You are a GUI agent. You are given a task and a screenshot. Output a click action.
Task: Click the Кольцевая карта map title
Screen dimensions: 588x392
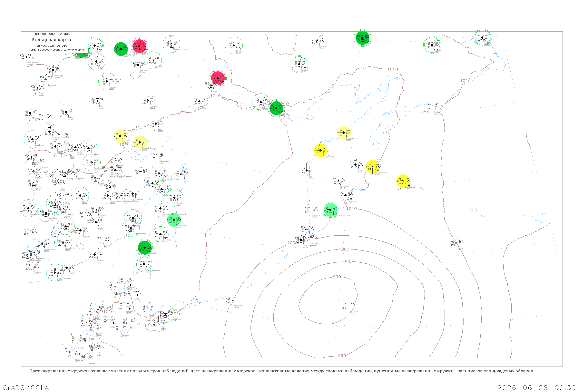click(51, 40)
